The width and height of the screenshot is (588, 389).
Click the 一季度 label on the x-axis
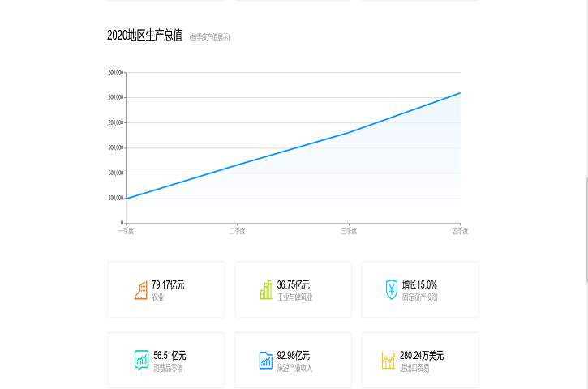pyautogui.click(x=126, y=231)
